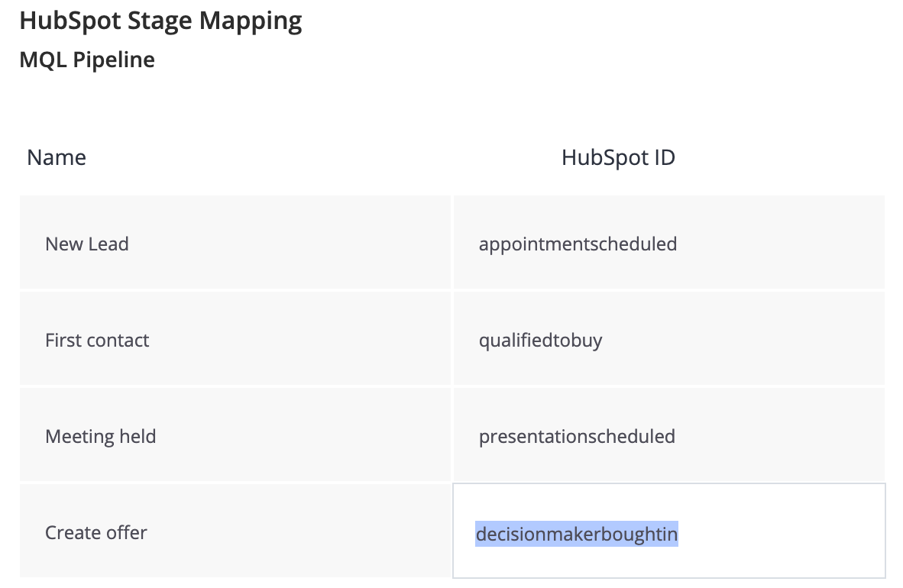Select the MQL Pipeline subheading
This screenshot has width=903, height=588.
point(87,60)
